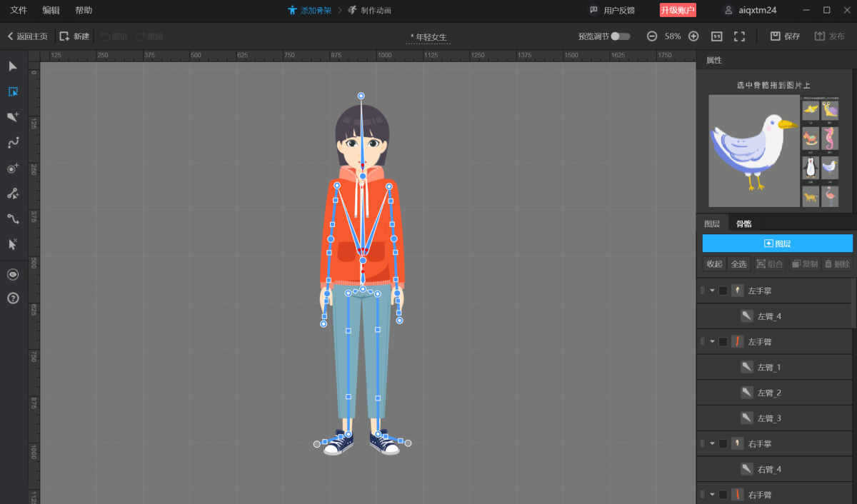This screenshot has height=504, width=857.
Task: Collapse the 右手掌 layer group arrow
Action: 712,443
